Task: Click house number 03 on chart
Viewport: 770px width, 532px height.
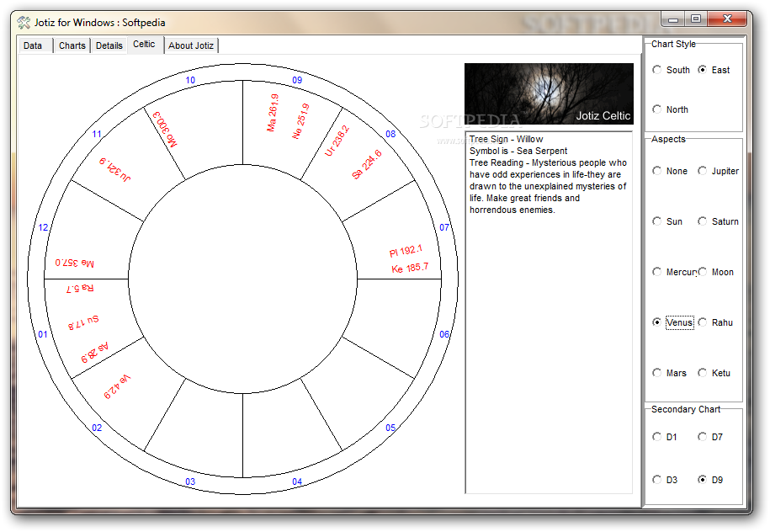Action: 190,481
